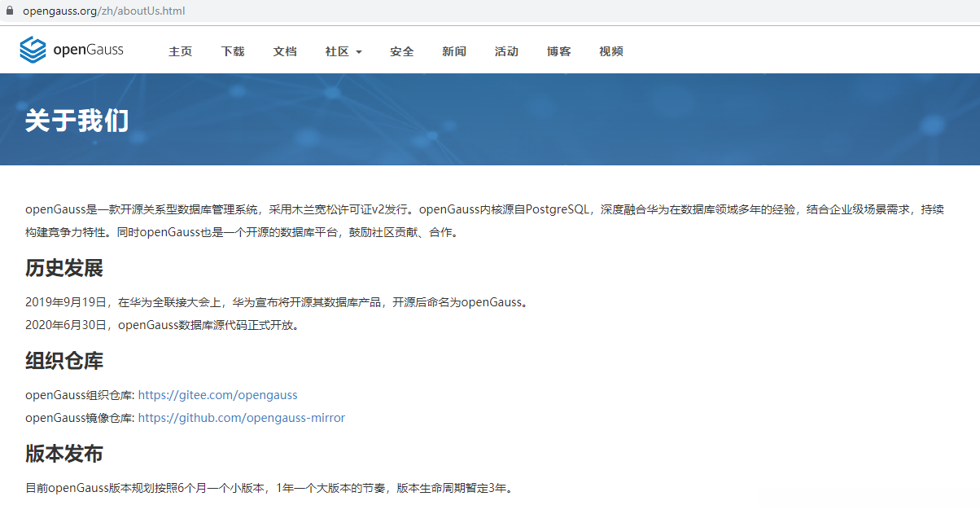Click the line starting 2020年6月30日
This screenshot has width=980, height=514.
coord(163,325)
